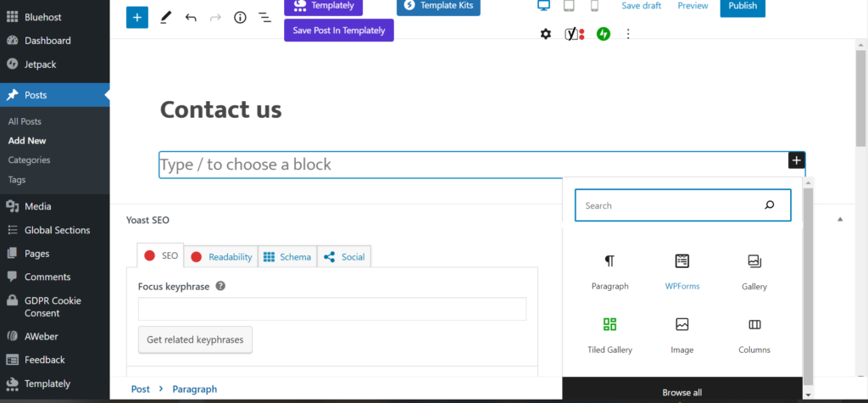Screen dimensions: 868x403
Task: Open the Readability tab
Action: tap(221, 257)
